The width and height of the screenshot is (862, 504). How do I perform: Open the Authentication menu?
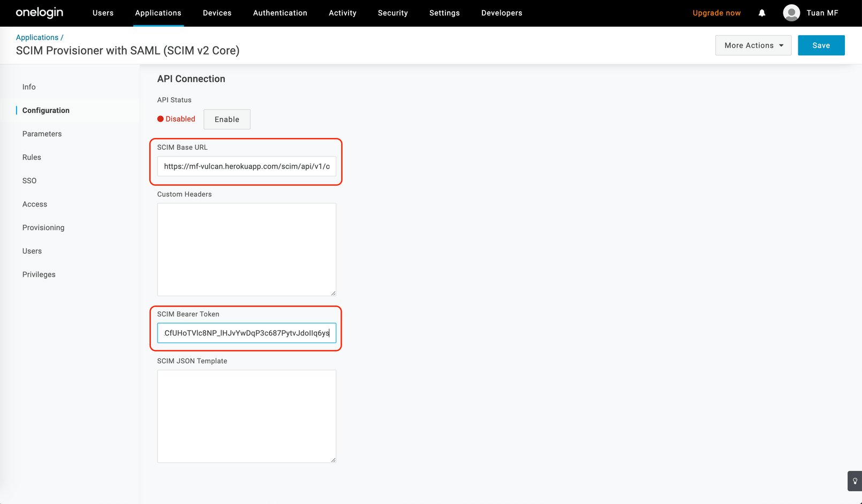pos(280,13)
